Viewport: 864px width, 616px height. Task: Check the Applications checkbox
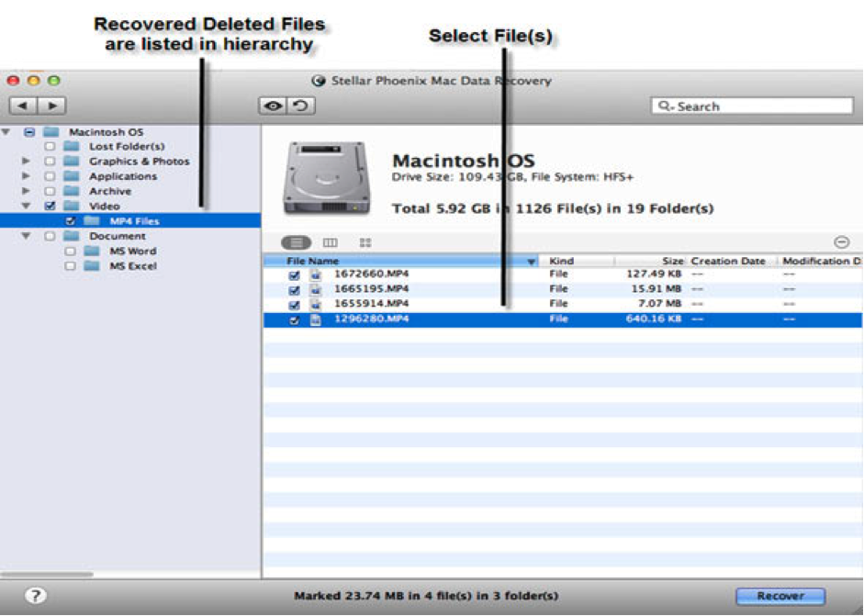coord(50,176)
